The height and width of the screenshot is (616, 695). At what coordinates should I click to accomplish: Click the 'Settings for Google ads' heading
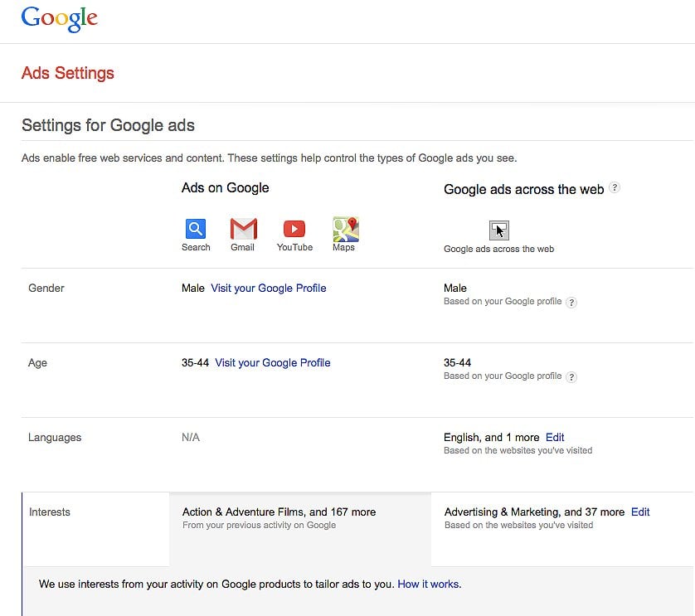pyautogui.click(x=108, y=125)
